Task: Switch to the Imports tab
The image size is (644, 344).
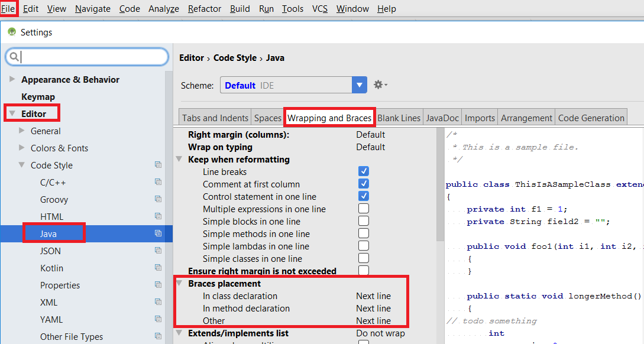Action: click(x=480, y=118)
